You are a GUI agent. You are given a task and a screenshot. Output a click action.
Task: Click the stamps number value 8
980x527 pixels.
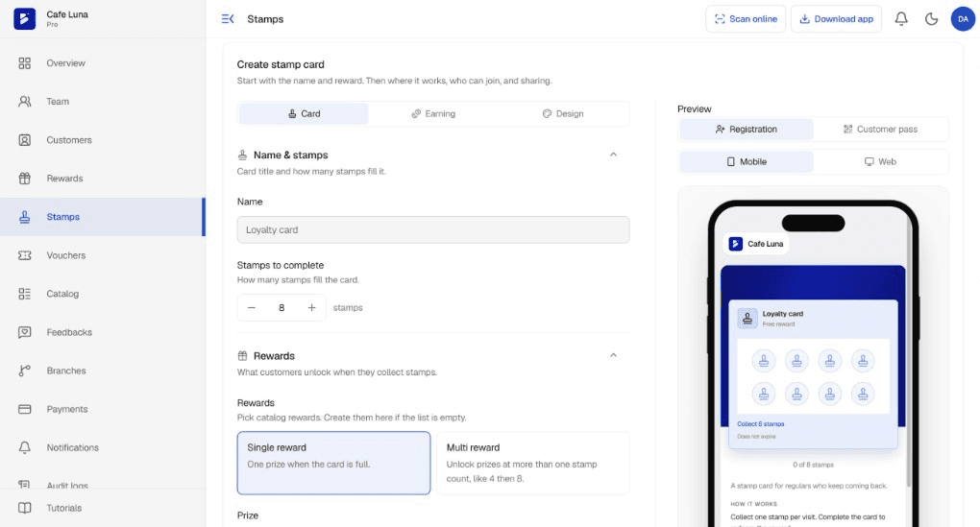point(282,307)
